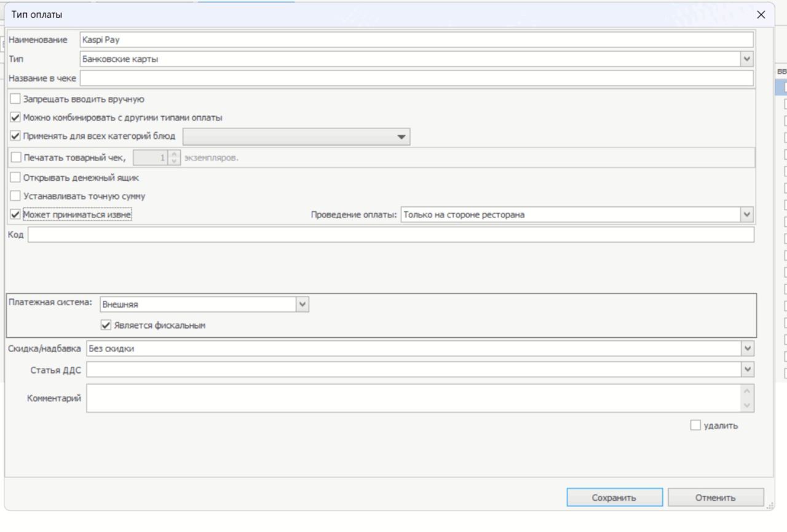The width and height of the screenshot is (787, 532).
Task: Expand the Статья ДДС dropdown
Action: pyautogui.click(x=747, y=369)
